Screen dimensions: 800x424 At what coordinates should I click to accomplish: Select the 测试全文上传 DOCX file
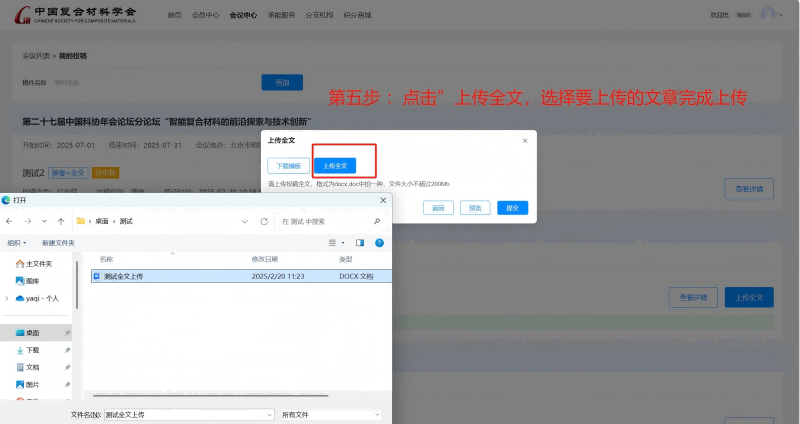pyautogui.click(x=124, y=276)
